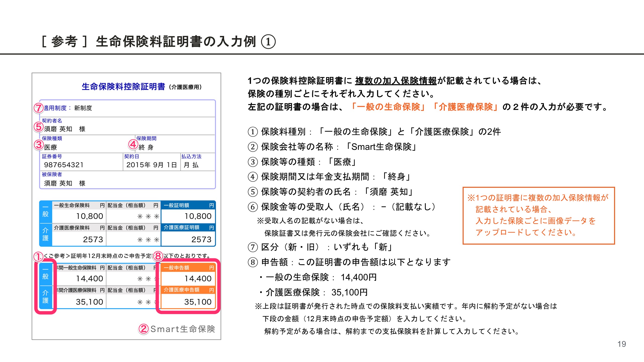644x362 pixels.
Task: Click the Smart生命保険 company logo text
Action: (183, 329)
